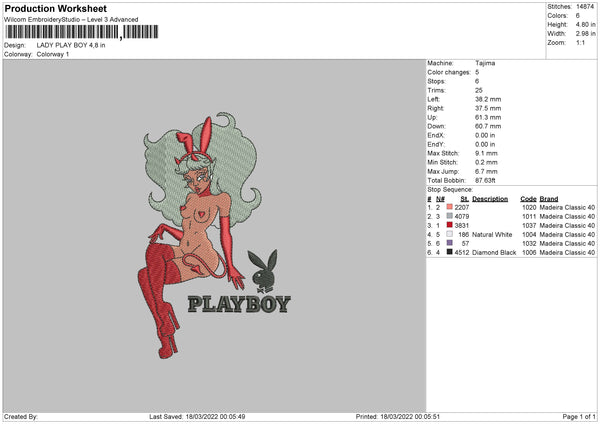Click the Max Stitch value '9.1 mm'

[x=486, y=153]
